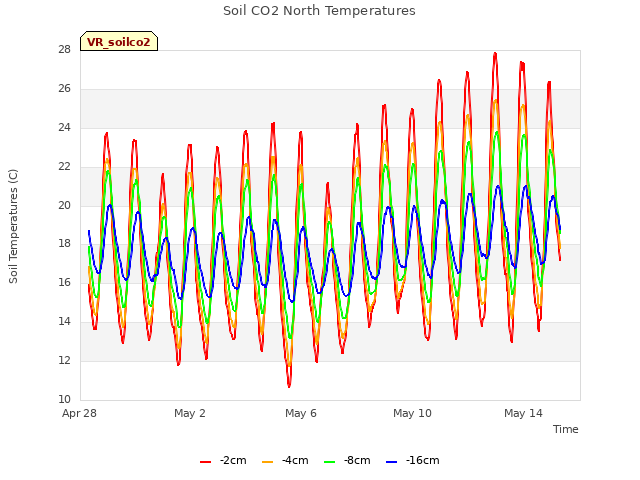
Task: Click the 20 y-axis tick label
Action: 64,205
